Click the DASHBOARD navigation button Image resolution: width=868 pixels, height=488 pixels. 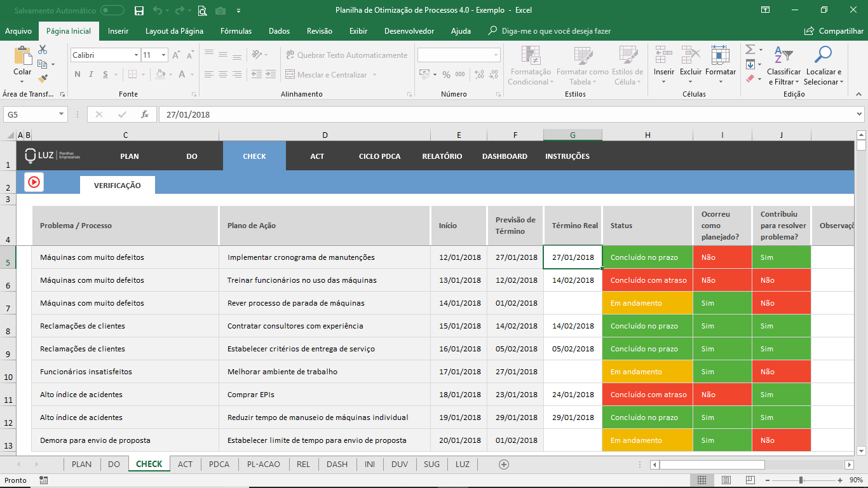pos(505,156)
